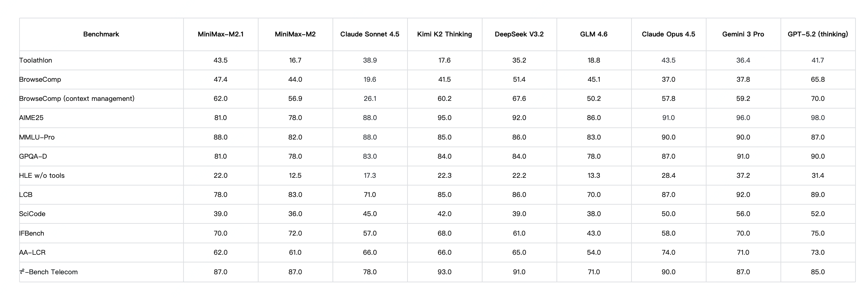The height and width of the screenshot is (307, 868).
Task: Click the 12.5 HLE score cell
Action: click(295, 176)
